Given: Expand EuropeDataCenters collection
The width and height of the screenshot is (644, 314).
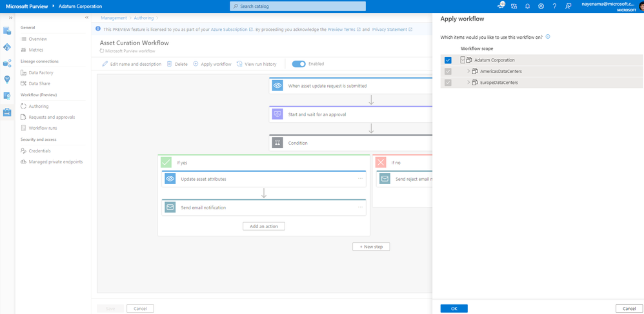Looking at the screenshot, I should [x=468, y=82].
